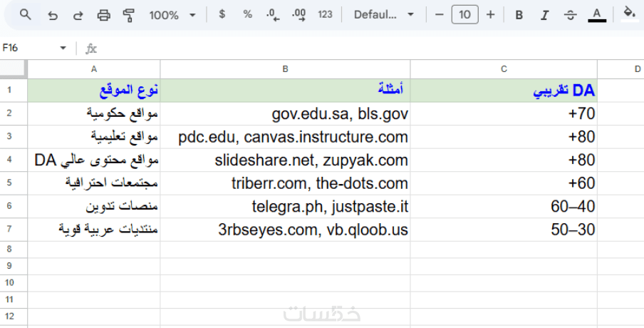The width and height of the screenshot is (644, 328).
Task: Select cell with value +70
Action: tap(504, 113)
